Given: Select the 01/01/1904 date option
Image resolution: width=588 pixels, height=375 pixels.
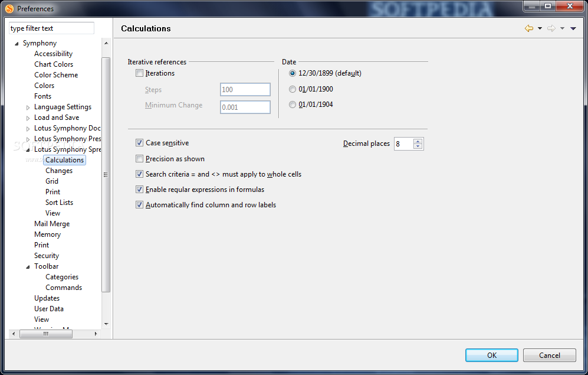Looking at the screenshot, I should coord(293,105).
